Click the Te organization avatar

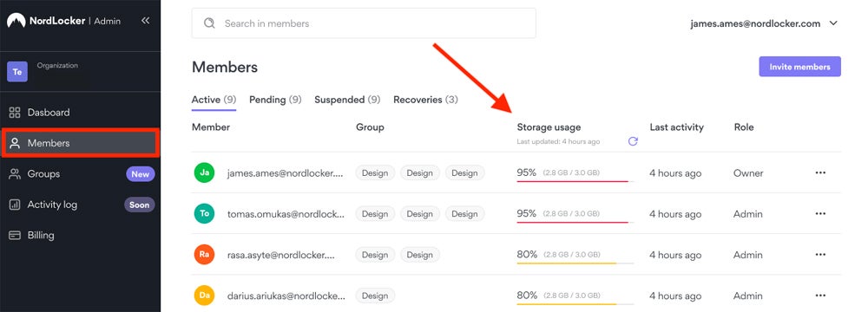click(x=17, y=72)
